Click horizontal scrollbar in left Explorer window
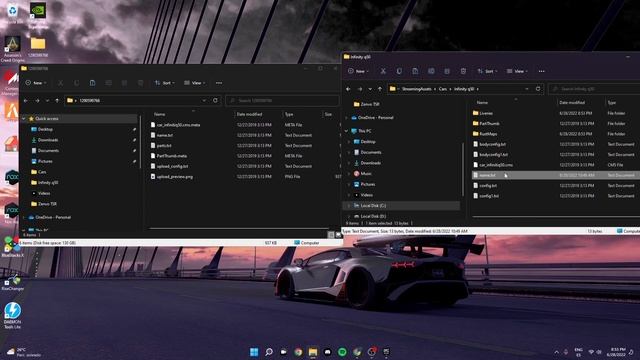640x360 pixels. 238,229
